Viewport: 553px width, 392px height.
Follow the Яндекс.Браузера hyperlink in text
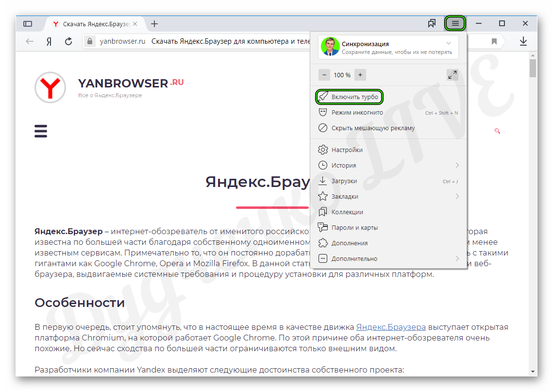391,327
